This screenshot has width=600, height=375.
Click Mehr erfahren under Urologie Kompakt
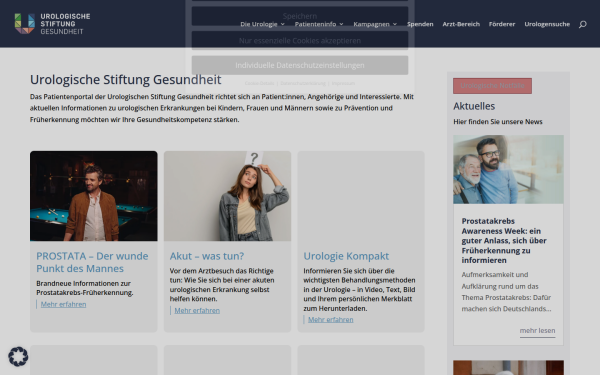(x=330, y=320)
